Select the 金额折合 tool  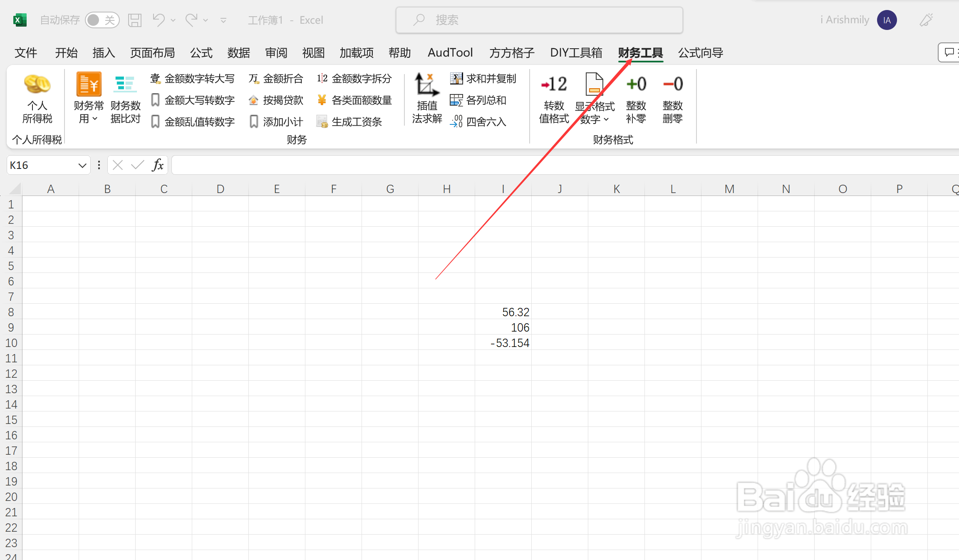pos(276,79)
